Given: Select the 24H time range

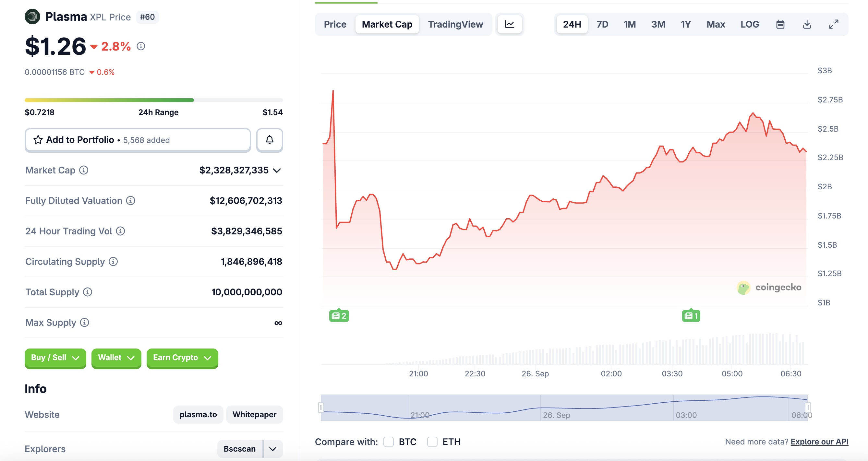Looking at the screenshot, I should coord(572,24).
